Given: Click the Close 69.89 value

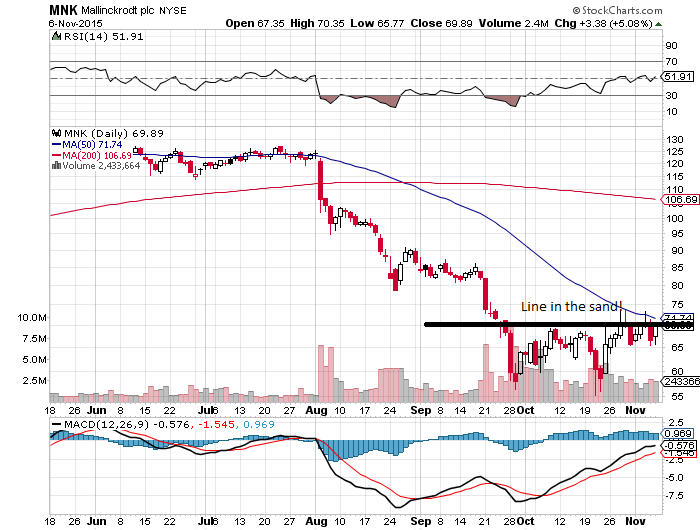Looking at the screenshot, I should pyautogui.click(x=442, y=23).
